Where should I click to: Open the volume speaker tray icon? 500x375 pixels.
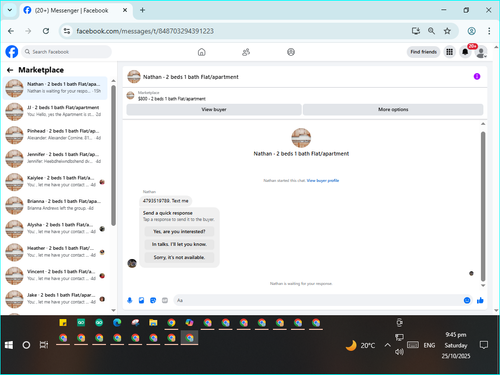399,352
